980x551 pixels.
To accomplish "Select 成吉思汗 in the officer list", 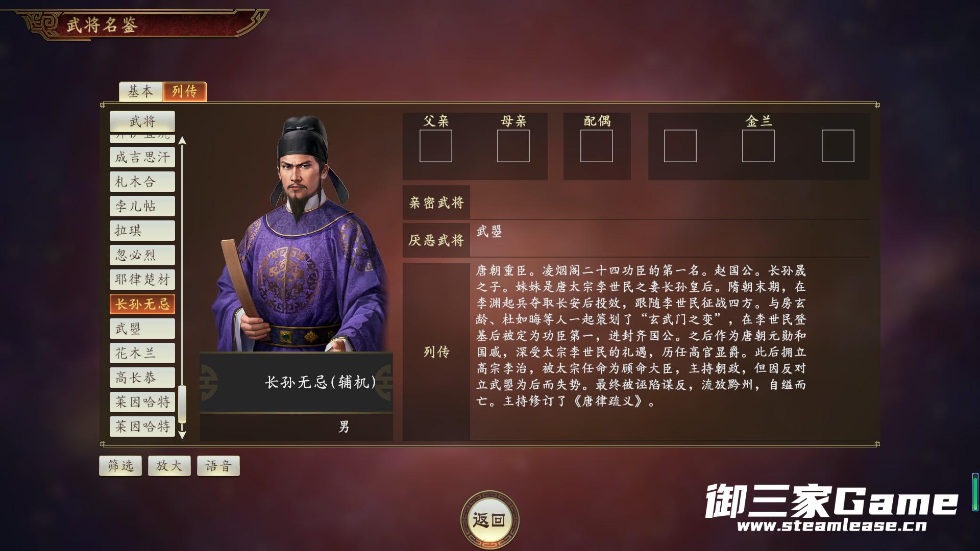I will point(142,157).
